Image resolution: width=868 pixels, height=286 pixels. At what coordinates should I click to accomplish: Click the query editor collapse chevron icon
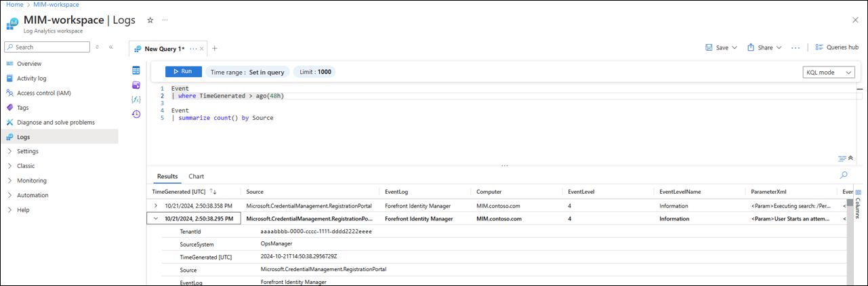click(x=850, y=158)
